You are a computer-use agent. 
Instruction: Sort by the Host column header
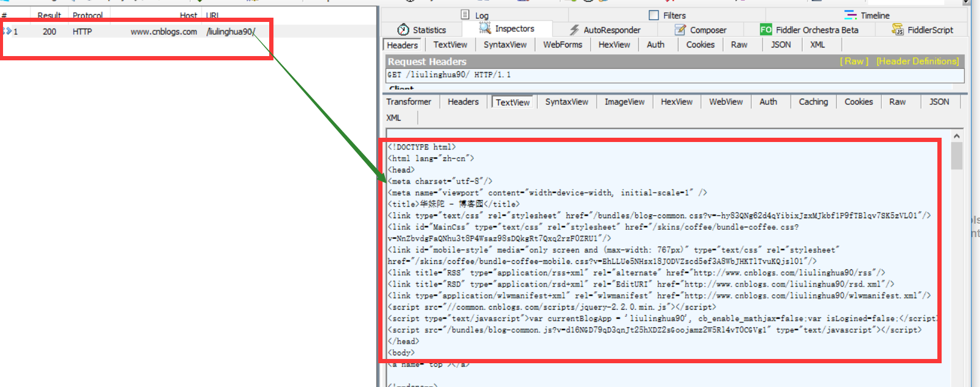tap(188, 15)
